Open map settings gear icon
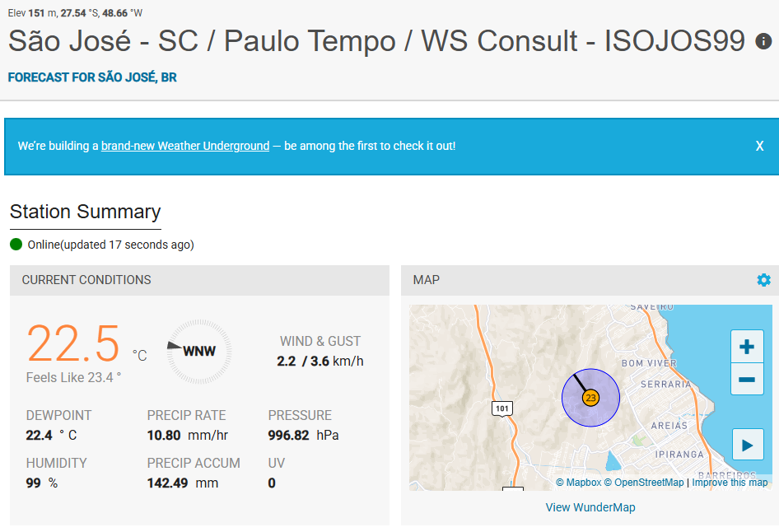This screenshot has height=532, width=779. (763, 280)
